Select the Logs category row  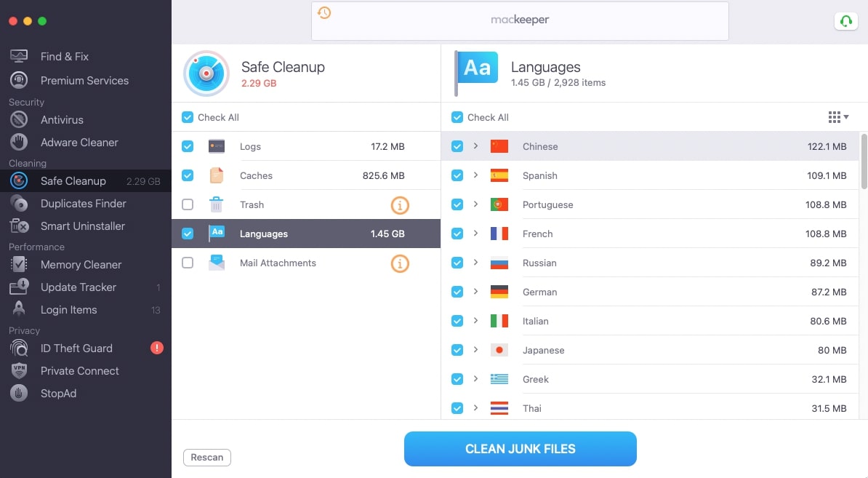click(x=306, y=146)
